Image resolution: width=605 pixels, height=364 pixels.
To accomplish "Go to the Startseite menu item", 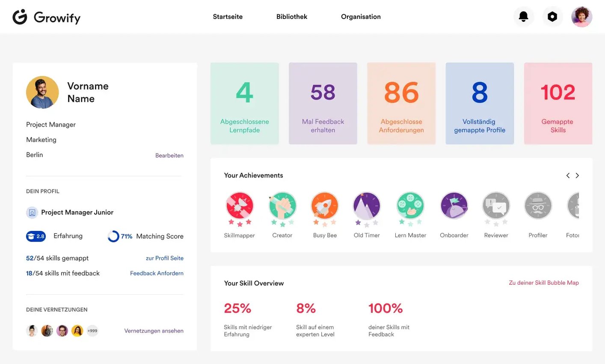I will 228,17.
